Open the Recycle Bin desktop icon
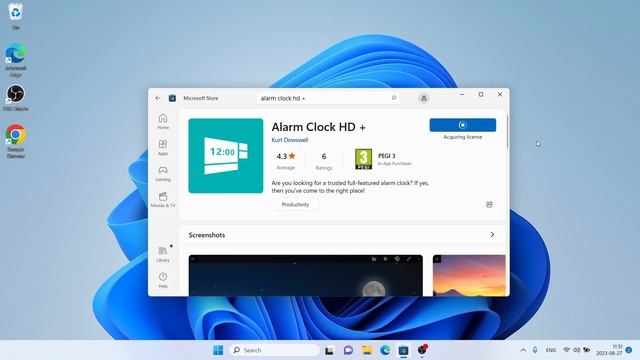The image size is (640, 360). tap(16, 16)
